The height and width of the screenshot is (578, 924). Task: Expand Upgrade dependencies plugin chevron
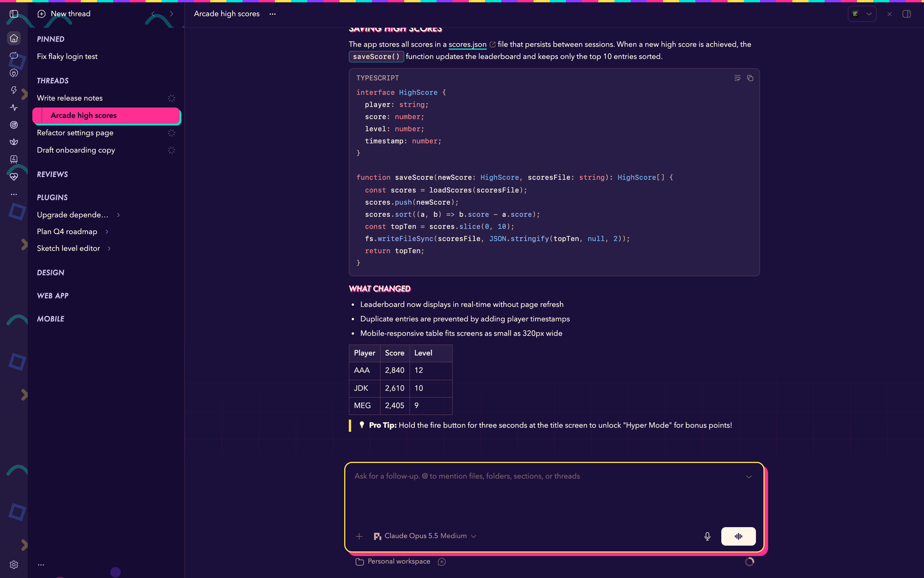click(118, 215)
